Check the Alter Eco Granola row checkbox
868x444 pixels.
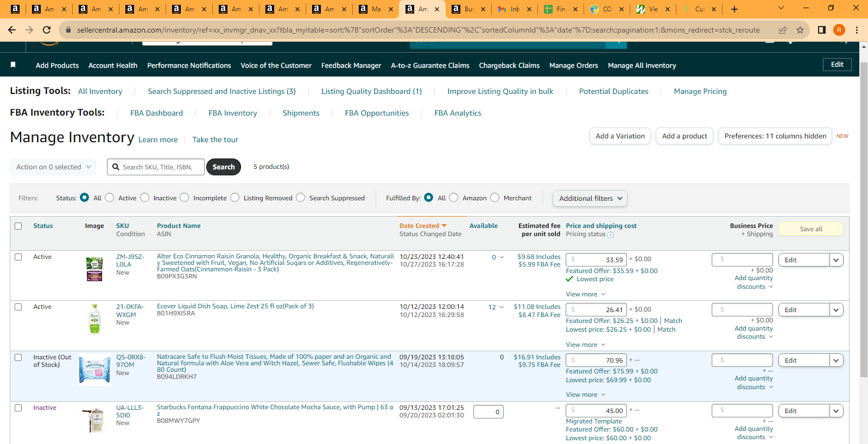tap(18, 257)
